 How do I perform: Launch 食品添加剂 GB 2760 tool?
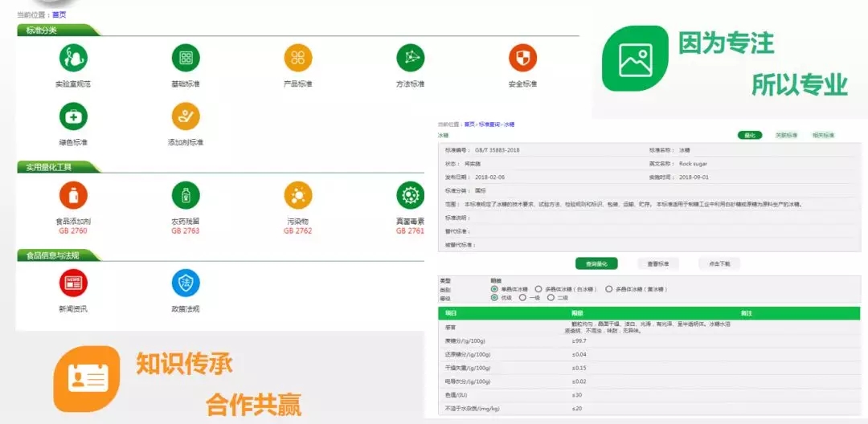click(73, 195)
